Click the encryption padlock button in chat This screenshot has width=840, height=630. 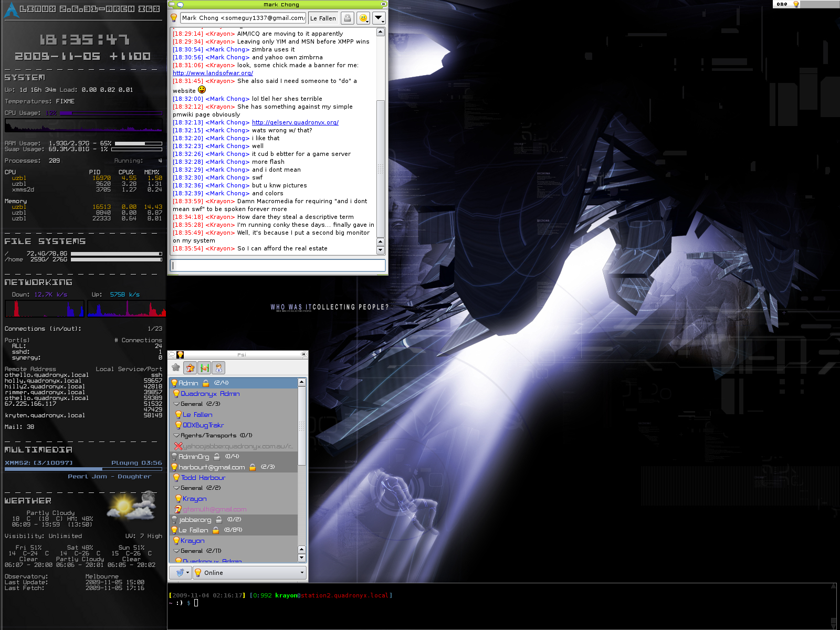click(347, 18)
